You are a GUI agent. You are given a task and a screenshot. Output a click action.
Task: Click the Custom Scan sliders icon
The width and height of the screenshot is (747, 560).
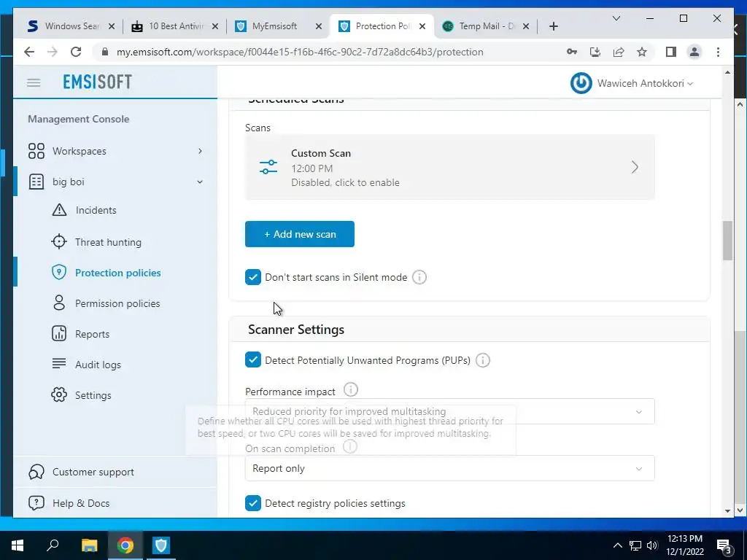pyautogui.click(x=268, y=167)
